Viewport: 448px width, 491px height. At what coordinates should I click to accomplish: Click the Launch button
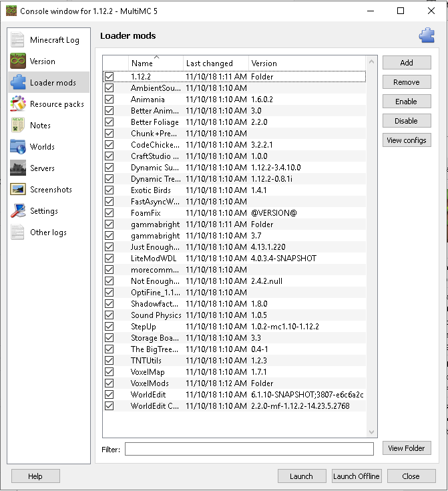point(302,476)
